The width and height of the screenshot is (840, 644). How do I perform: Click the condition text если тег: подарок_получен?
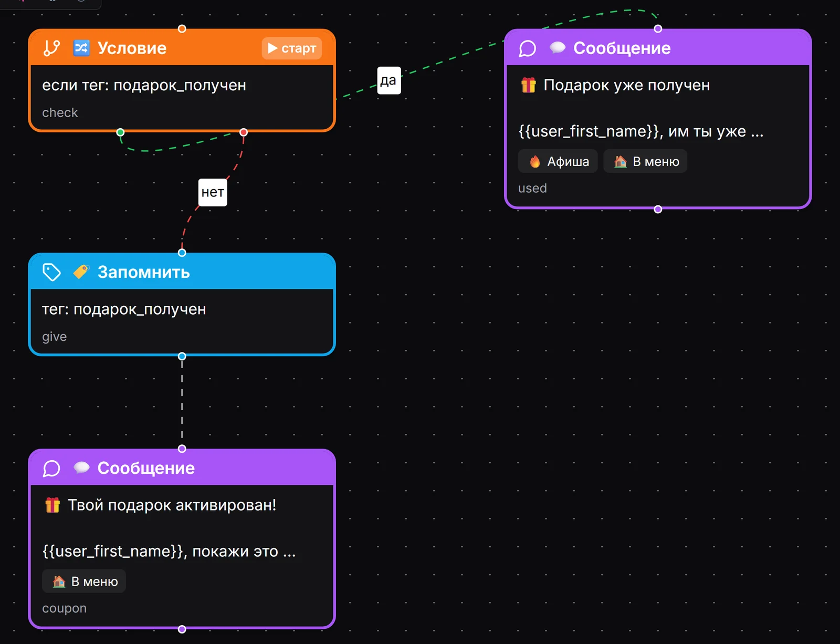pos(144,85)
